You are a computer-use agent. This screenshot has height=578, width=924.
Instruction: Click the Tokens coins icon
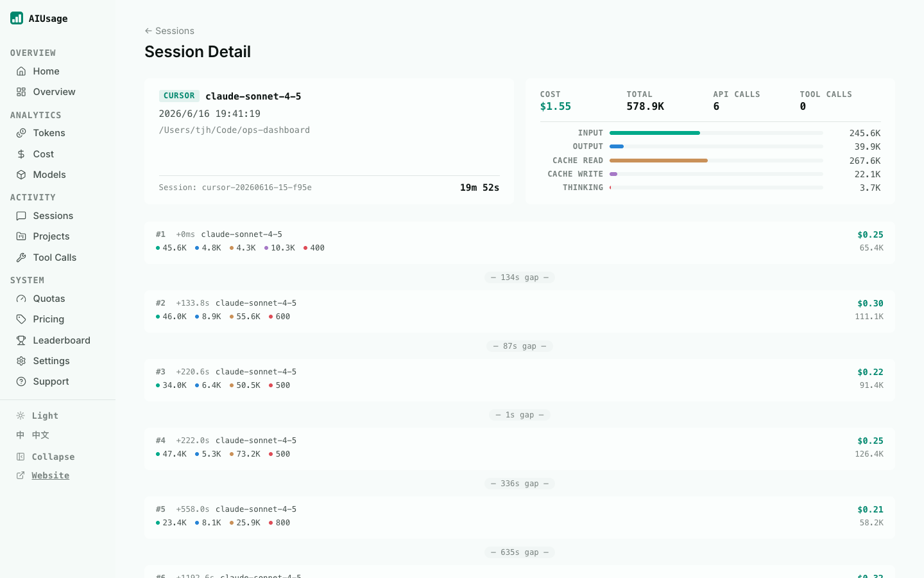[21, 133]
